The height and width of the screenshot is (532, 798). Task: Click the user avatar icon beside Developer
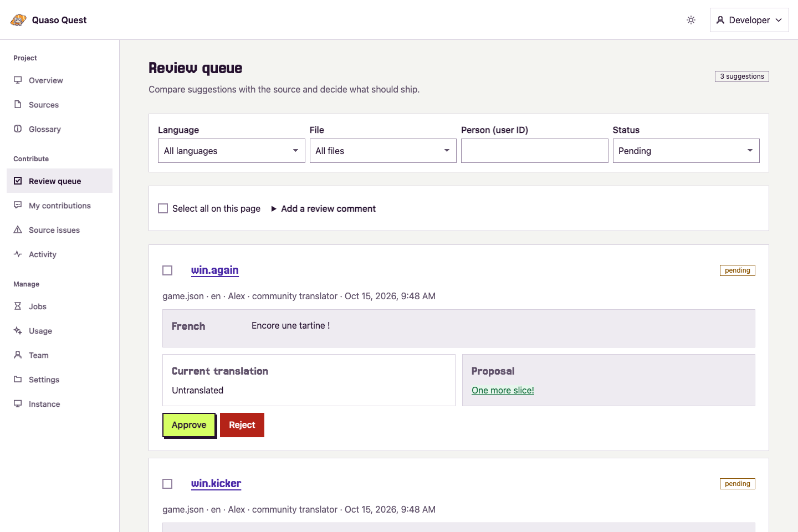point(720,20)
